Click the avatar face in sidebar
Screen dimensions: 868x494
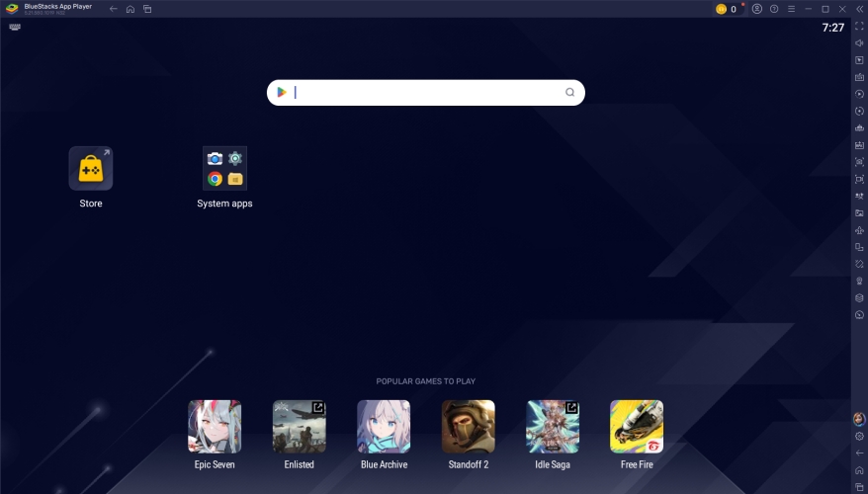(x=859, y=419)
